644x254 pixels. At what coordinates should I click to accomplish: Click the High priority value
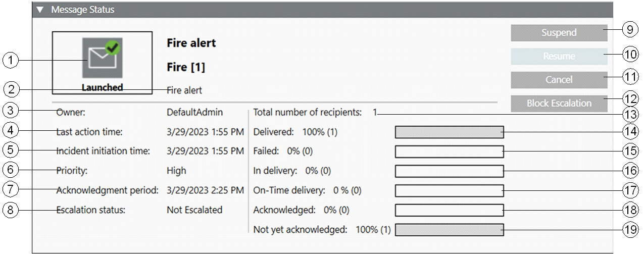(176, 171)
